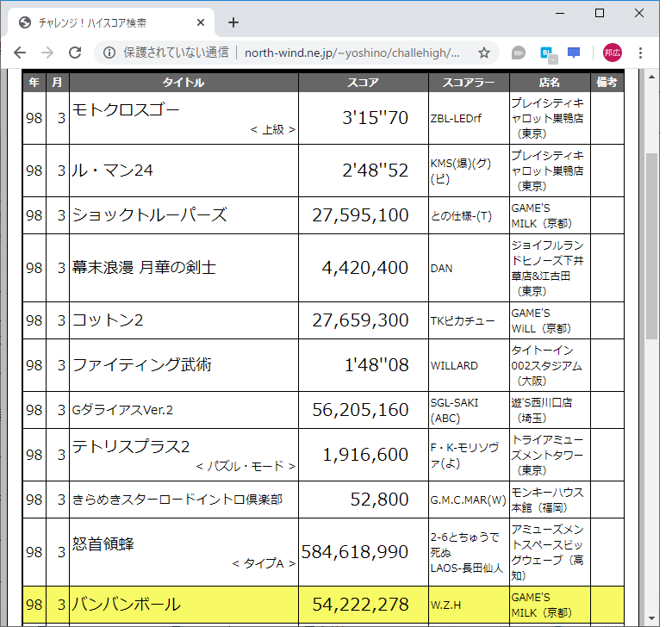
Task: Select score 4,420,400
Action: point(365,268)
